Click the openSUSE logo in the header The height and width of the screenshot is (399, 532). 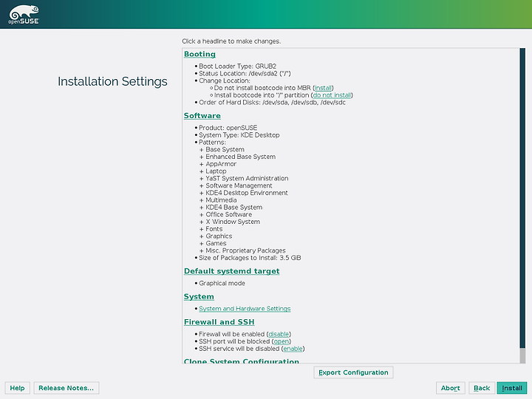pos(24,15)
